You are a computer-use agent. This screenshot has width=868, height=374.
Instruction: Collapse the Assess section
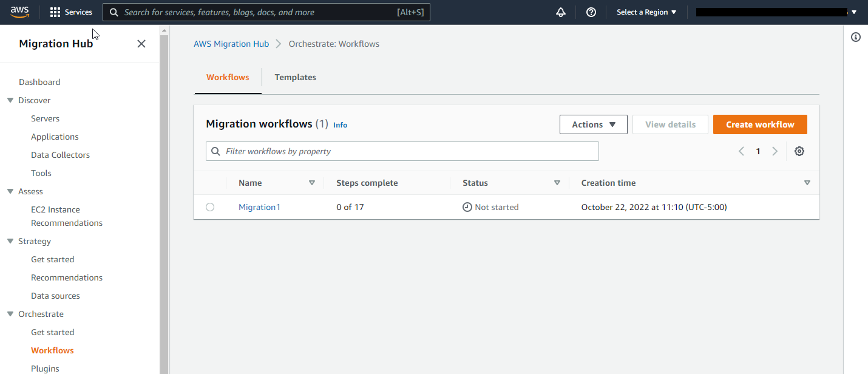point(10,191)
